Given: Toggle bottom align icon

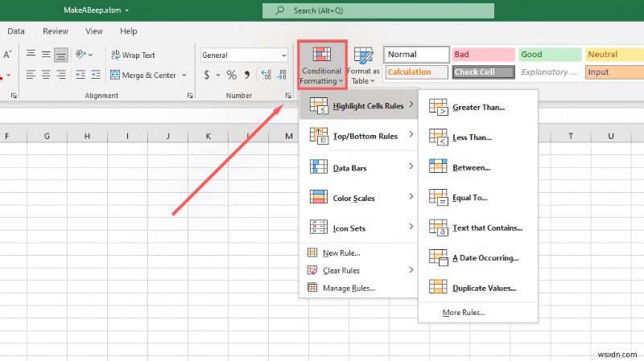Looking at the screenshot, I should pyautogui.click(x=61, y=55).
